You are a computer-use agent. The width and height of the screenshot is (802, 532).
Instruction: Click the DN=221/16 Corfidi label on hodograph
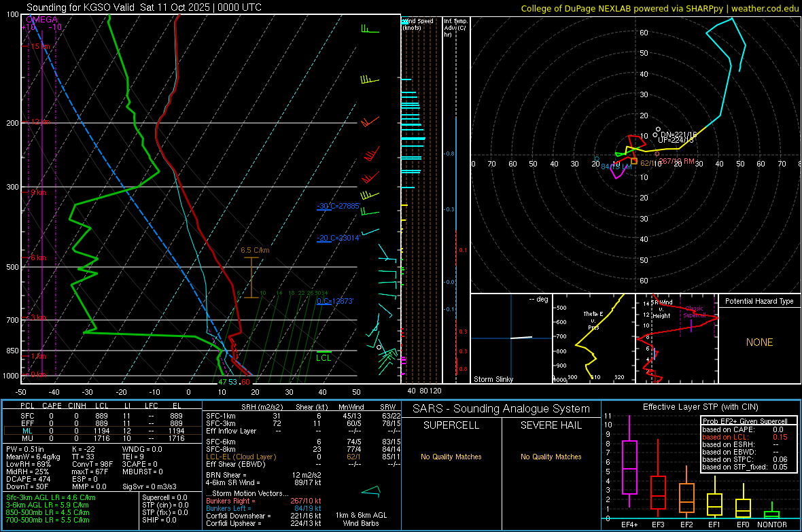point(679,135)
